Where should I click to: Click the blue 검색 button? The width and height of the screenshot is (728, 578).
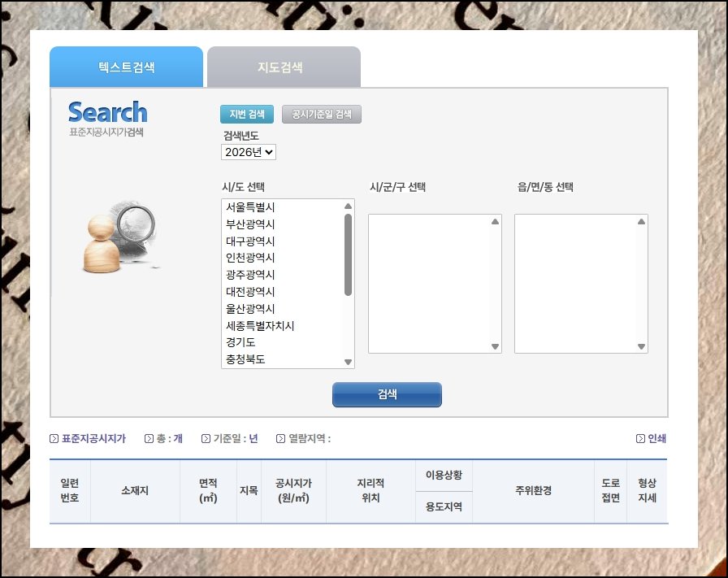(x=388, y=394)
